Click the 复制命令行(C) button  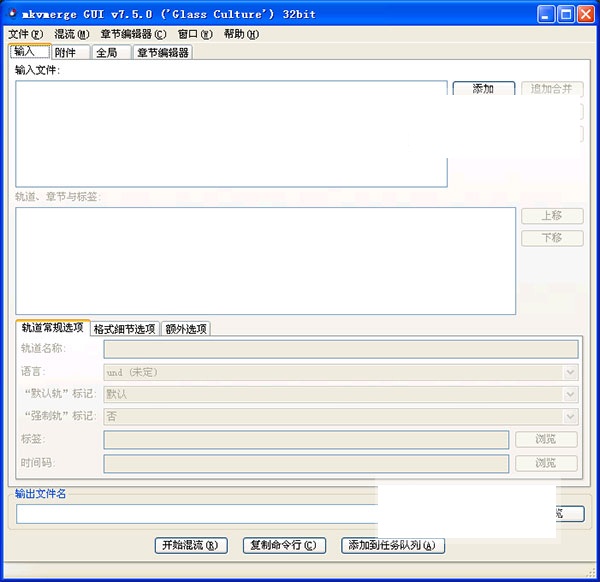pos(285,545)
